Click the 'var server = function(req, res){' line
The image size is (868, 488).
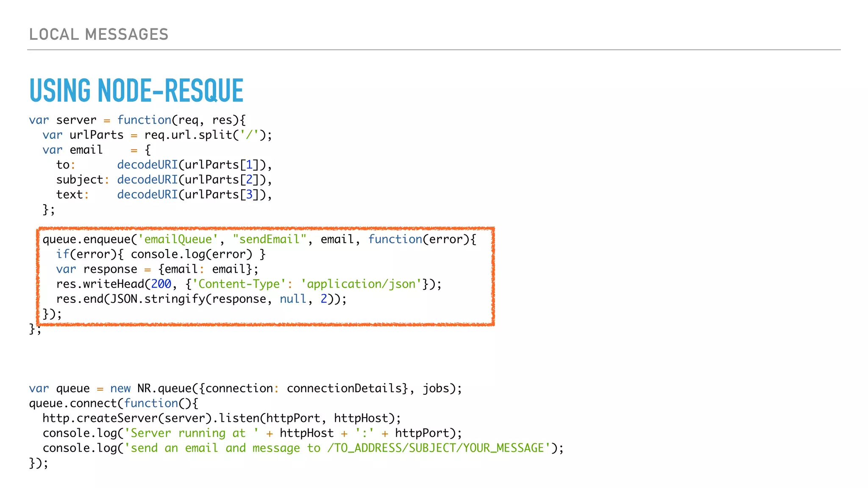coord(137,120)
